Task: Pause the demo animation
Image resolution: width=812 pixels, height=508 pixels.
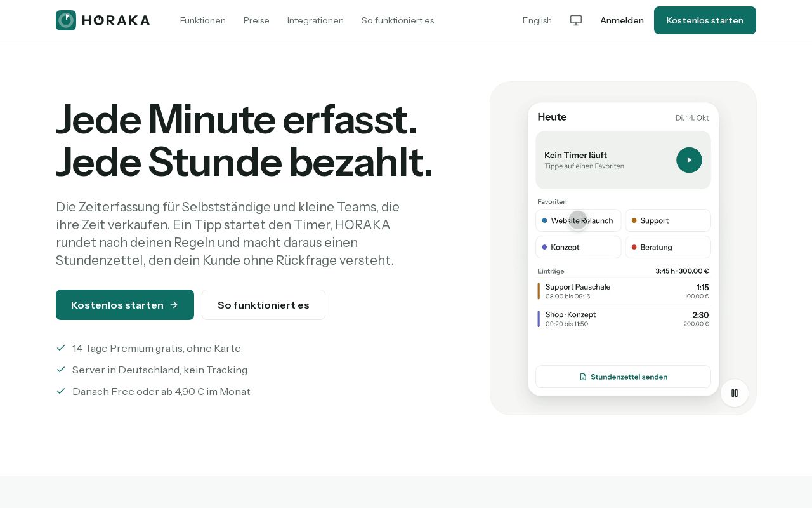Action: point(735,393)
